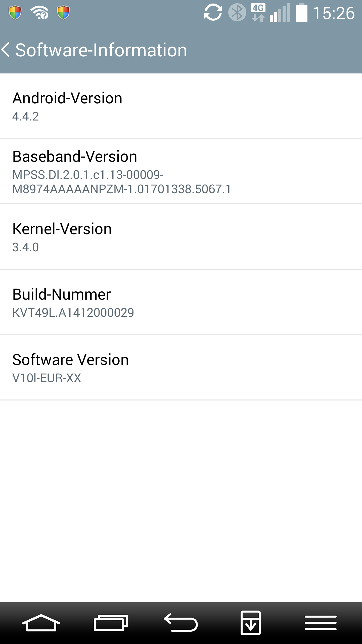The image size is (362, 644).
Task: Open the menu navigation button
Action: click(321, 623)
